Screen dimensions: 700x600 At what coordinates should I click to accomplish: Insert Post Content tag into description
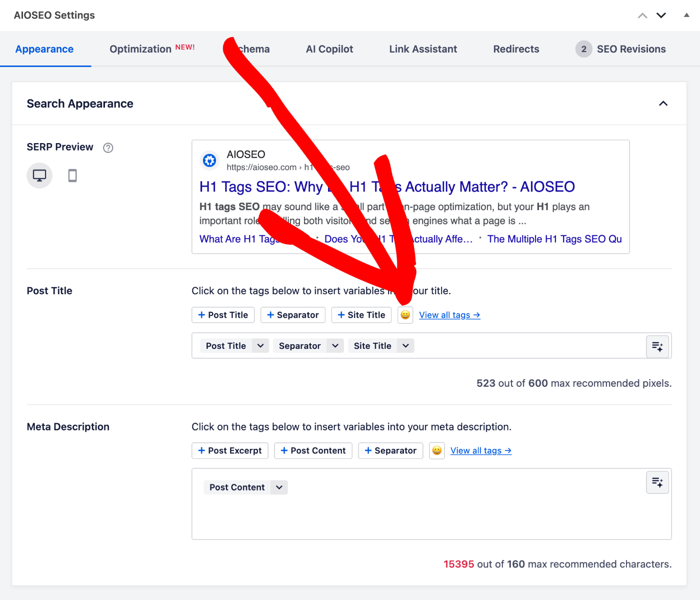click(x=313, y=451)
